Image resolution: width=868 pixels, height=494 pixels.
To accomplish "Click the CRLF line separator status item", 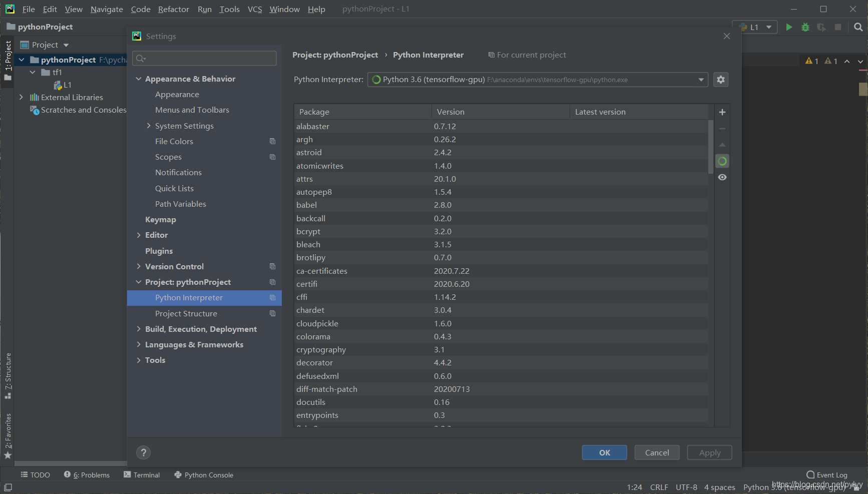I will 659,487.
